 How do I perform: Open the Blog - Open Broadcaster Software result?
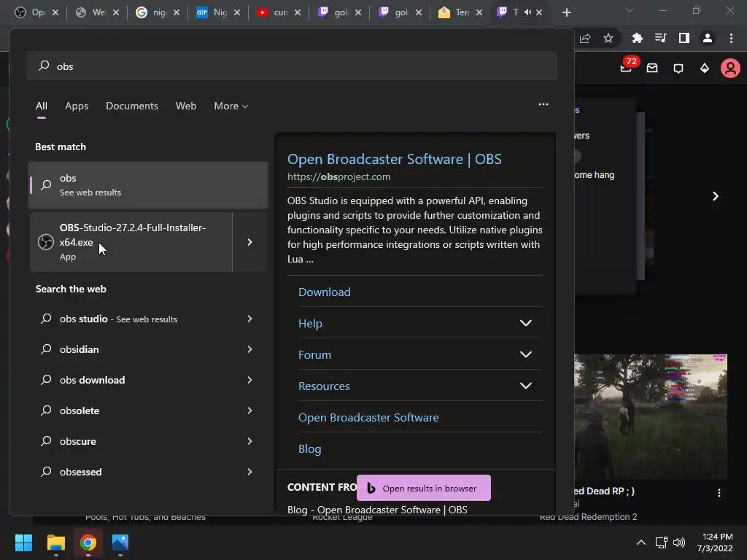pos(377,510)
